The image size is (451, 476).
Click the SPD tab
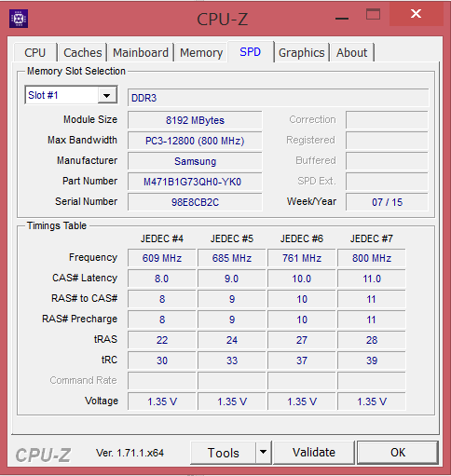251,51
